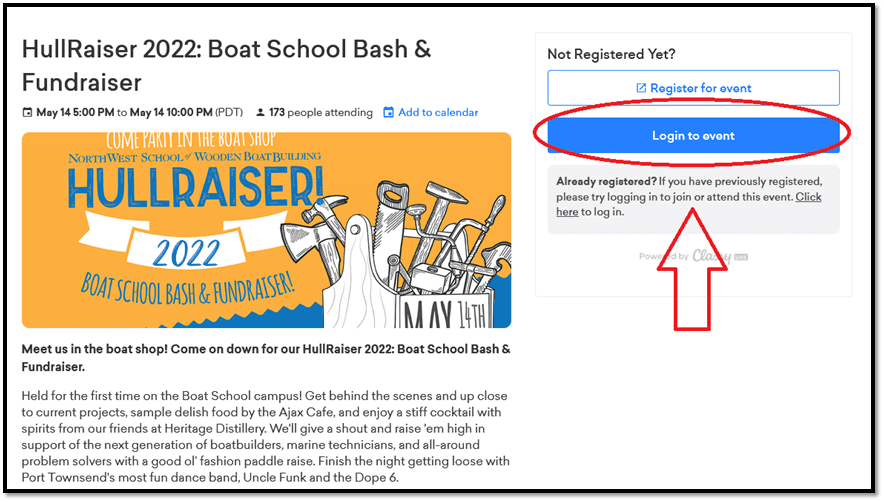Click the blue calendar icon beside Add to calendar
884x502 pixels.
click(x=388, y=112)
